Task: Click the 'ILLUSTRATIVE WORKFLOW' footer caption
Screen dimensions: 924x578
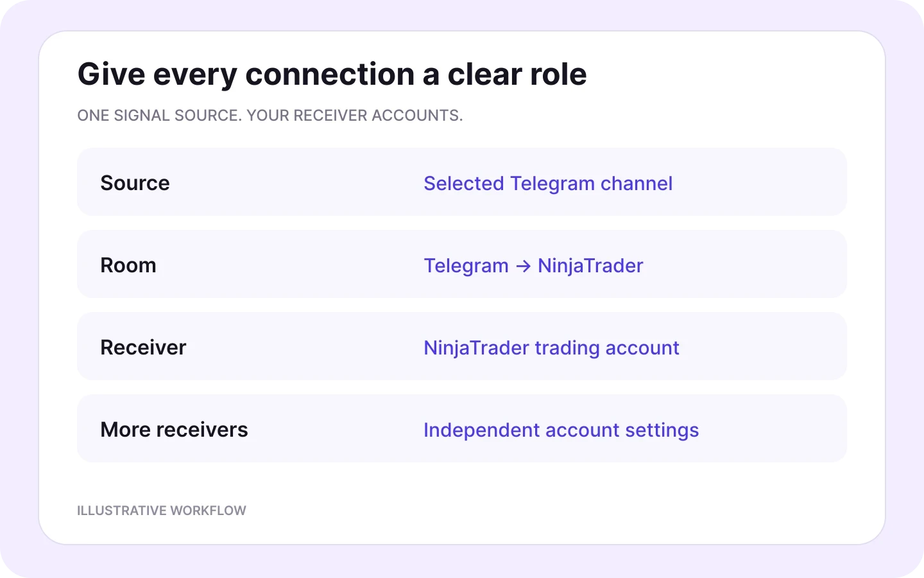Action: [162, 511]
